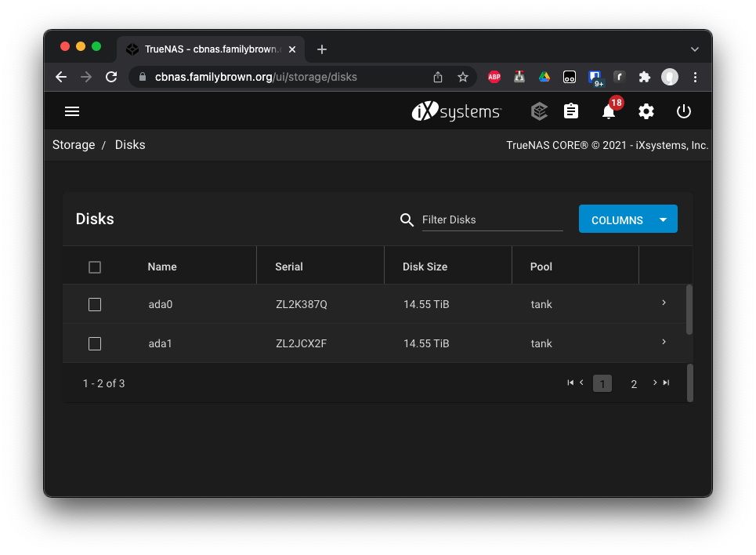Image resolution: width=756 pixels, height=555 pixels.
Task: Click the ada0 pool value tank
Action: tap(541, 304)
